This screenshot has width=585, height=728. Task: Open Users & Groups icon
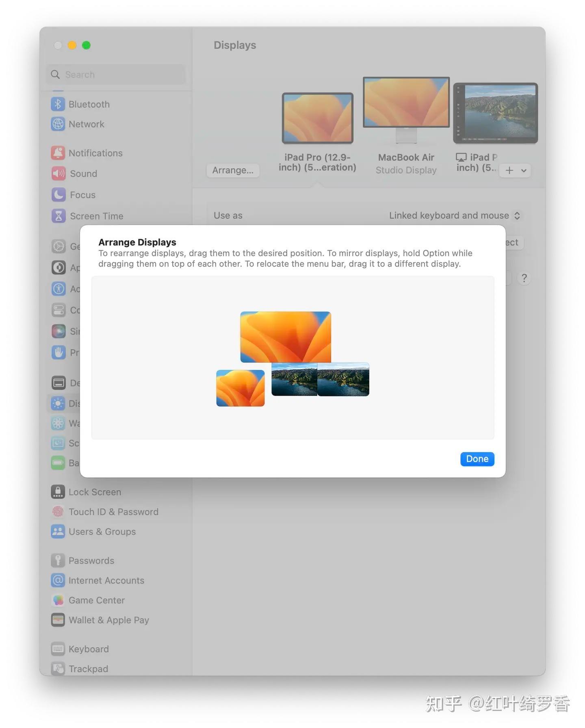click(58, 531)
